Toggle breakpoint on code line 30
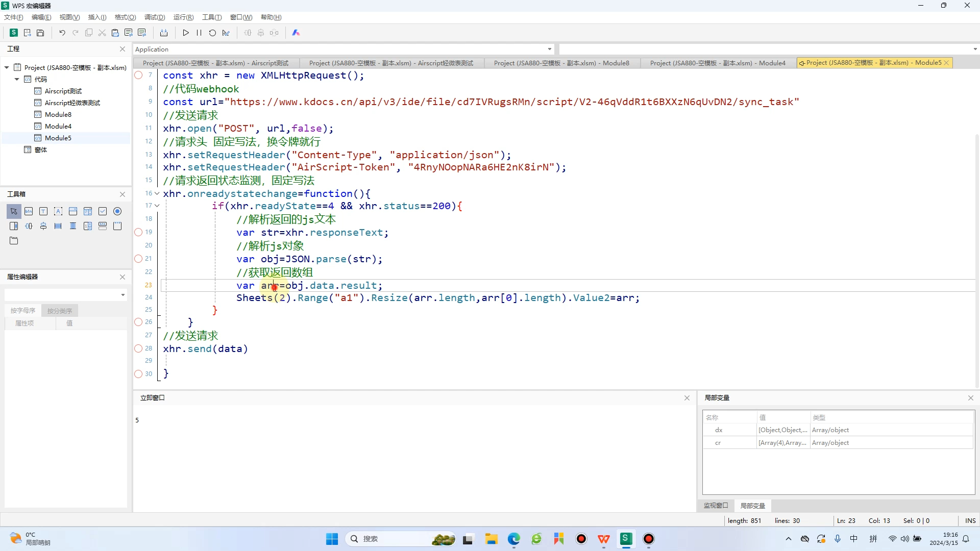The width and height of the screenshot is (980, 551). pyautogui.click(x=138, y=374)
